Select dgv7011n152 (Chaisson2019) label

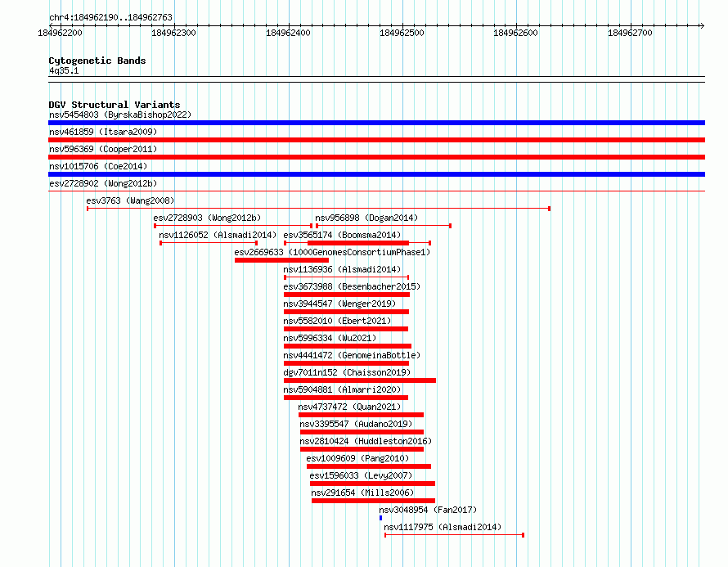pos(347,372)
